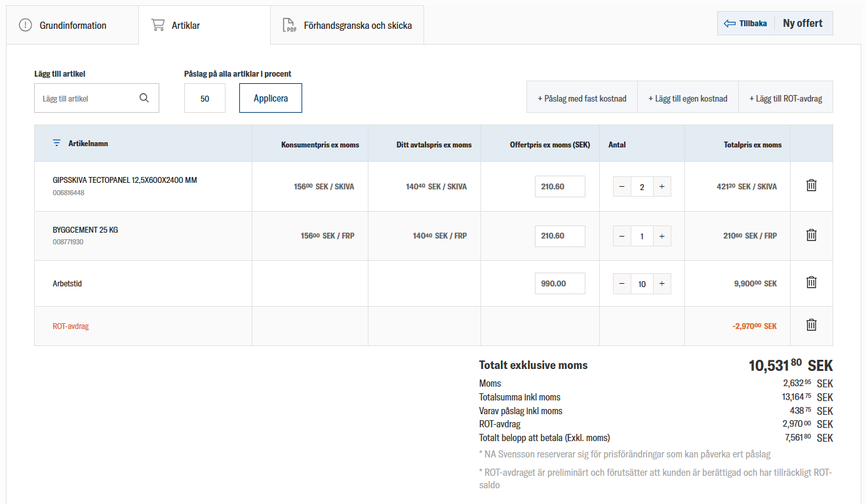Click trash icon for BYGGCEMENT 25 KG

point(811,235)
